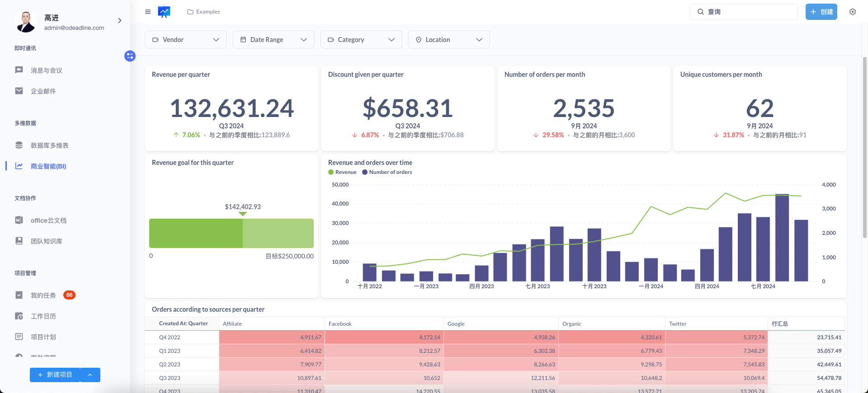Image resolution: width=868 pixels, height=393 pixels.
Task: Click the Discount given per quarter title
Action: pyautogui.click(x=366, y=75)
